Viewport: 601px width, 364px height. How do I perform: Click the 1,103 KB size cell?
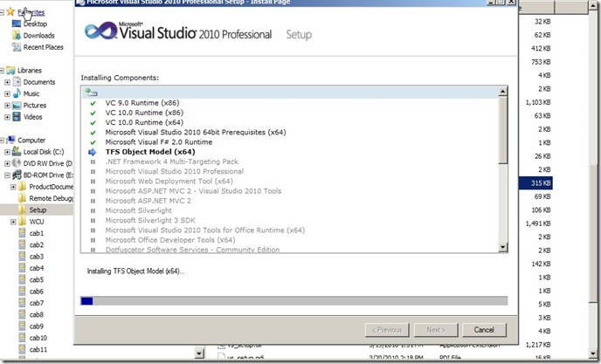[538, 102]
